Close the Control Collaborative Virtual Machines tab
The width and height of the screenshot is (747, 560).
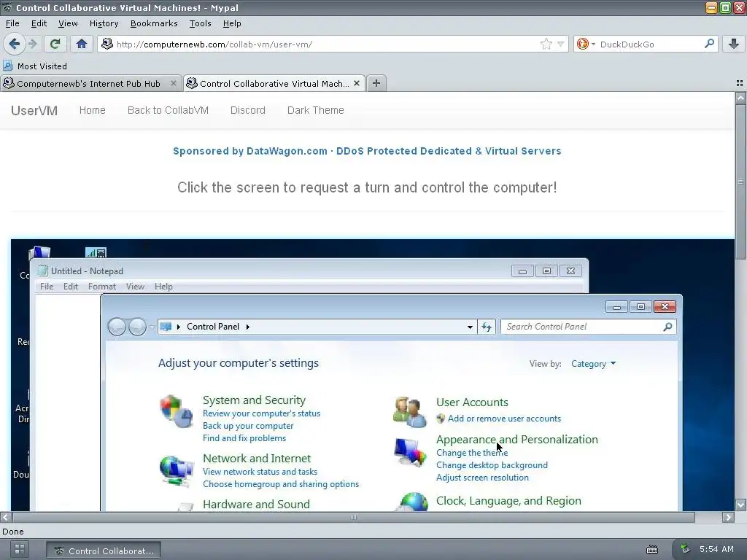[356, 83]
